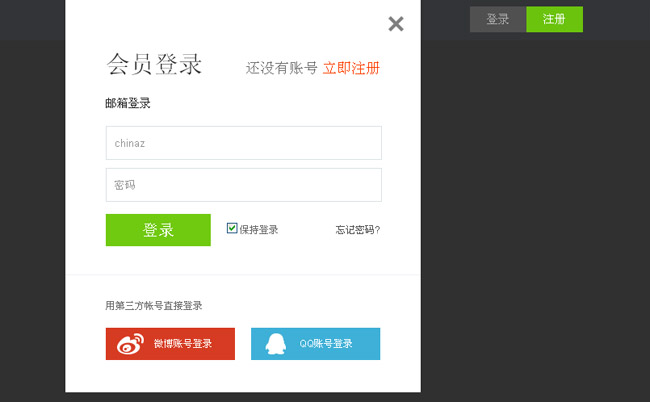Click the Weibo logo icon
The image size is (650, 402).
(130, 344)
